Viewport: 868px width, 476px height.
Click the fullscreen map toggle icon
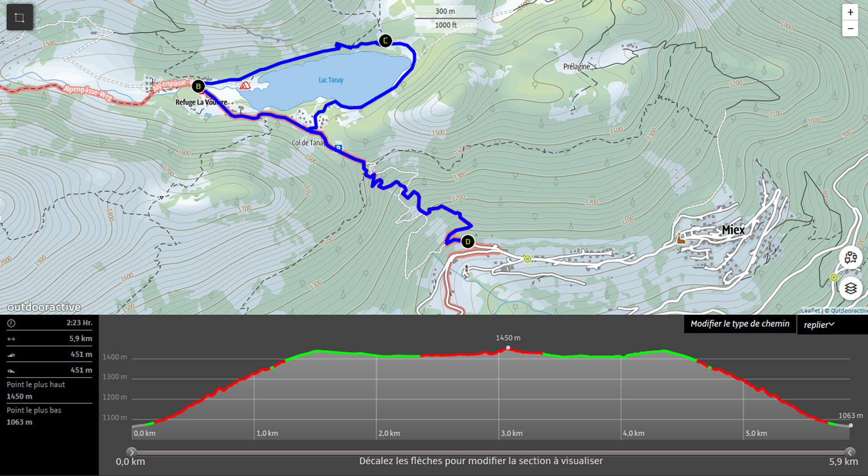pyautogui.click(x=19, y=18)
